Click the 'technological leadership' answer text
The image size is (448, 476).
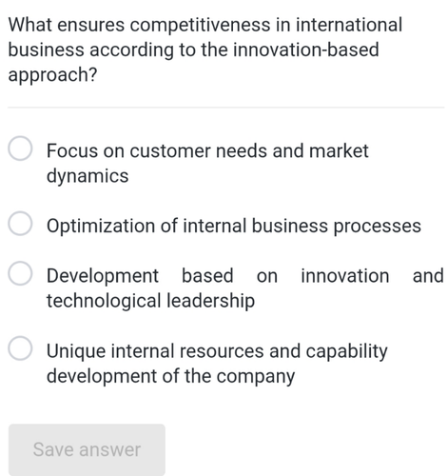[x=150, y=301]
